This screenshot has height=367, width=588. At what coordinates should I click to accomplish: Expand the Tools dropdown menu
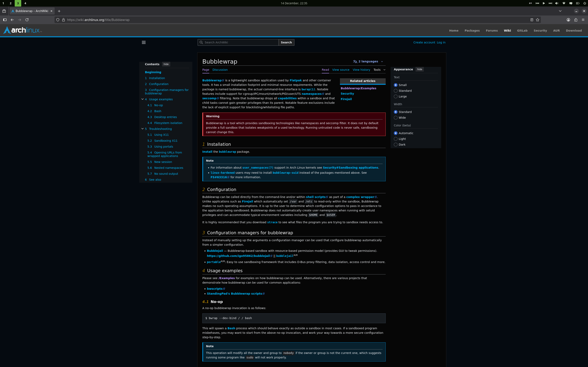(x=379, y=70)
